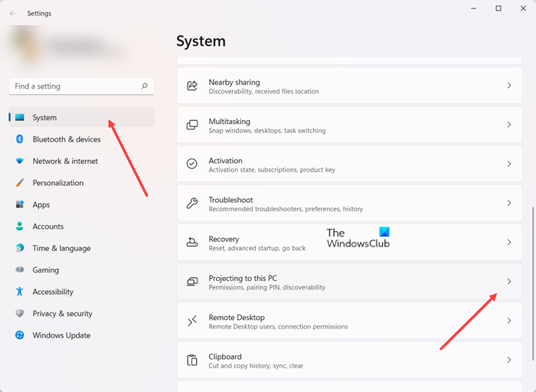The image size is (536, 392).
Task: Open the Multitasking settings row
Action: click(x=345, y=125)
